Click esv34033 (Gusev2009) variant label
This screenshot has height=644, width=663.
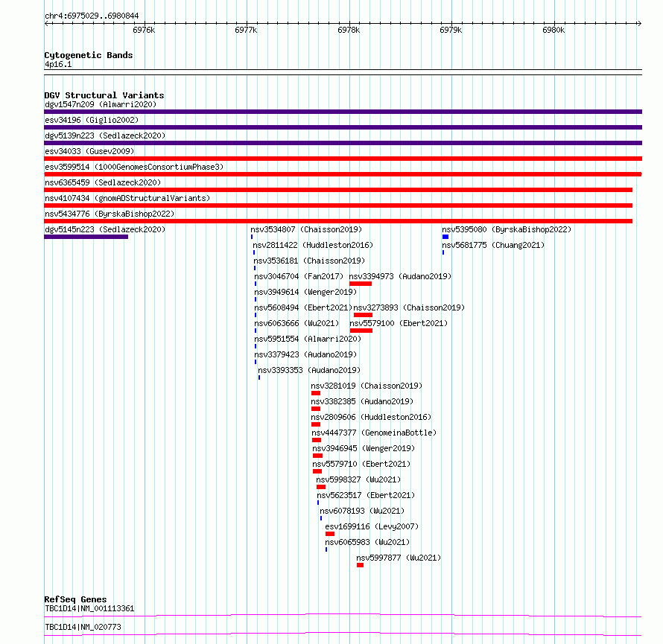[89, 151]
